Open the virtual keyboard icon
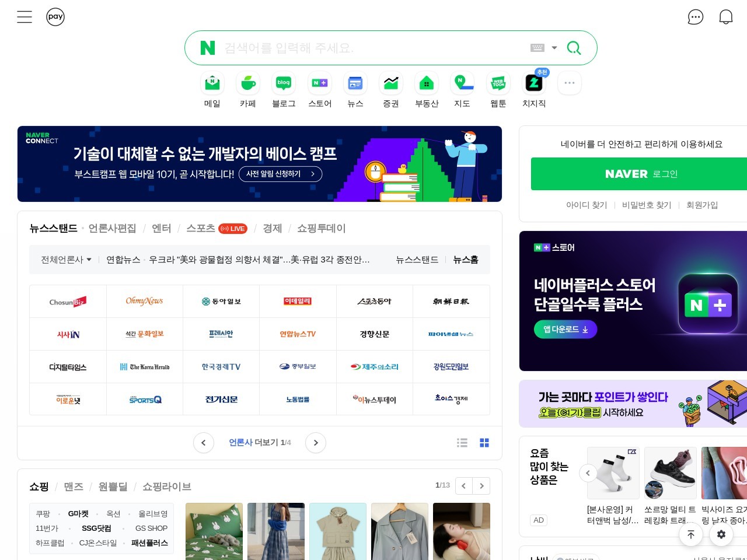The width and height of the screenshot is (747, 560). click(537, 48)
